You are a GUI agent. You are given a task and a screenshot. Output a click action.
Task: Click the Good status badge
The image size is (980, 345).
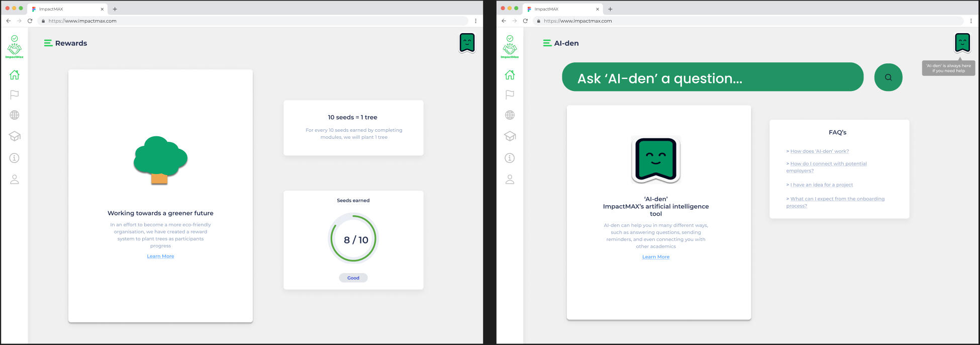click(353, 278)
